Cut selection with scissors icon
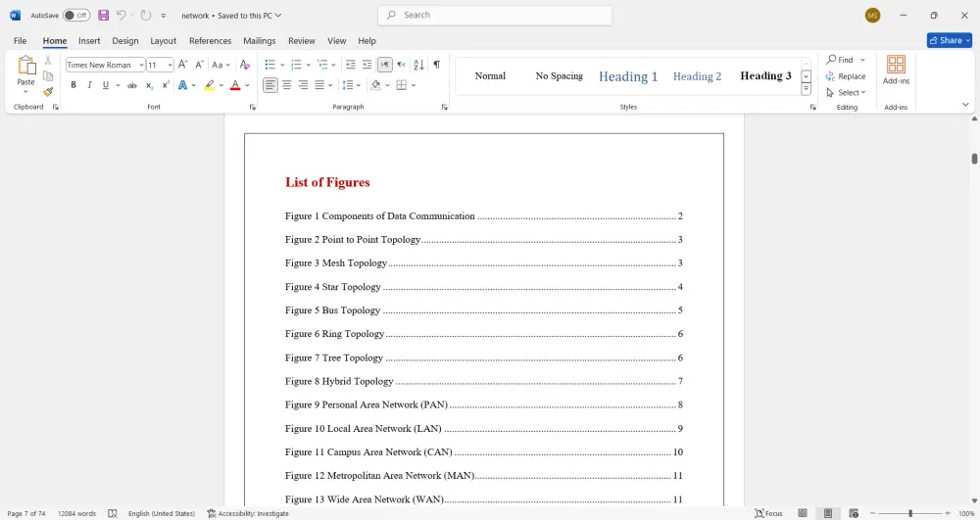The height and width of the screenshot is (520, 980). pos(48,61)
